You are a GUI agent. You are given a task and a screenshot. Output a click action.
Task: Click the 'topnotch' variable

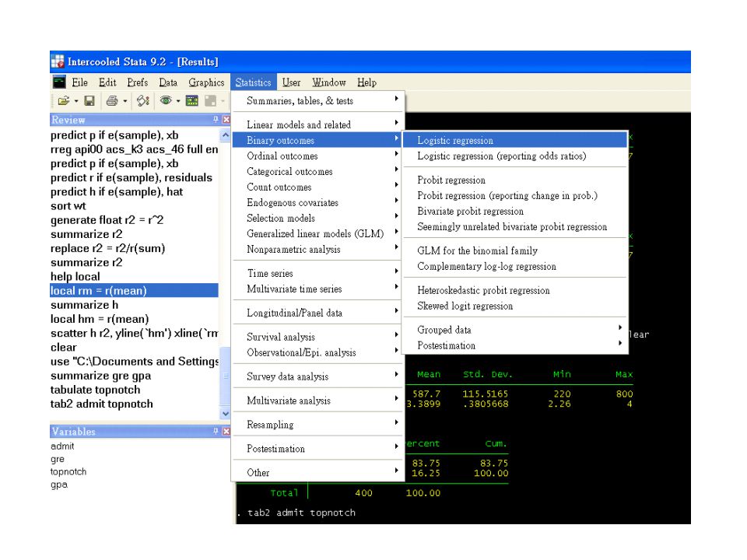(x=68, y=472)
